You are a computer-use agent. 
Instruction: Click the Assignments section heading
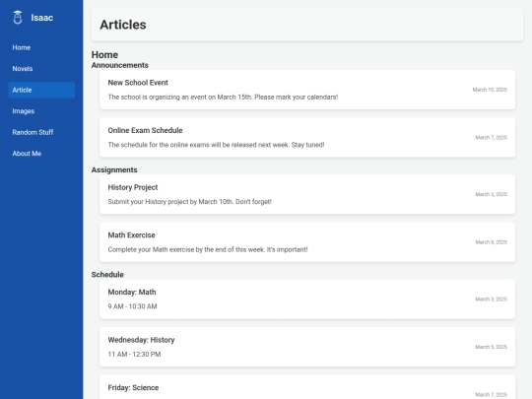click(114, 170)
